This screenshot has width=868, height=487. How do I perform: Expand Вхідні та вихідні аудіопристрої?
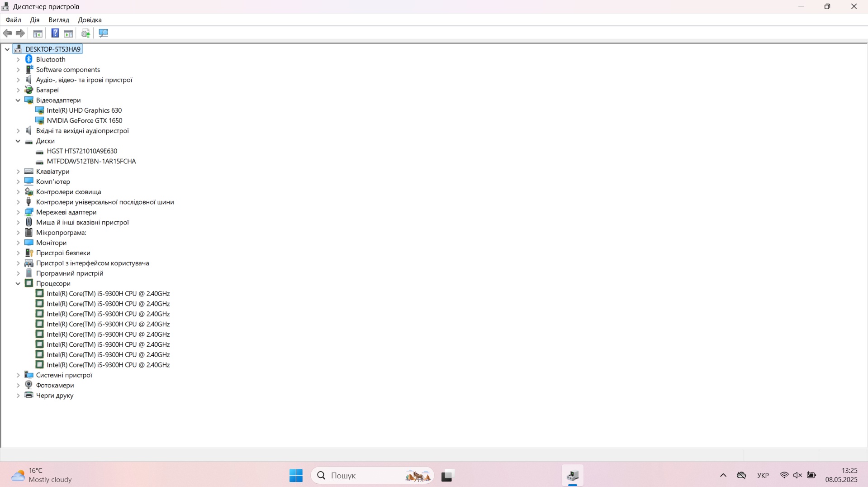(x=18, y=131)
